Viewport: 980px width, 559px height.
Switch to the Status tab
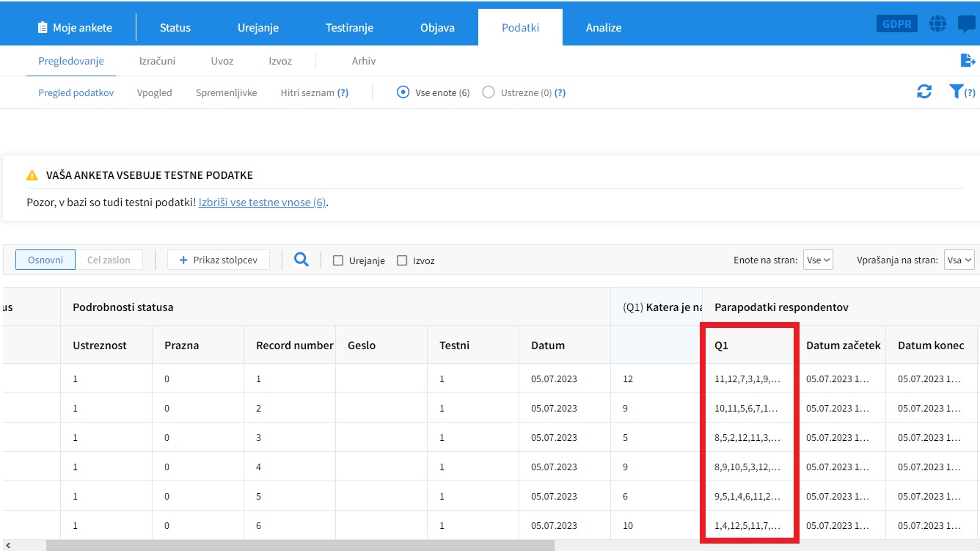175,28
